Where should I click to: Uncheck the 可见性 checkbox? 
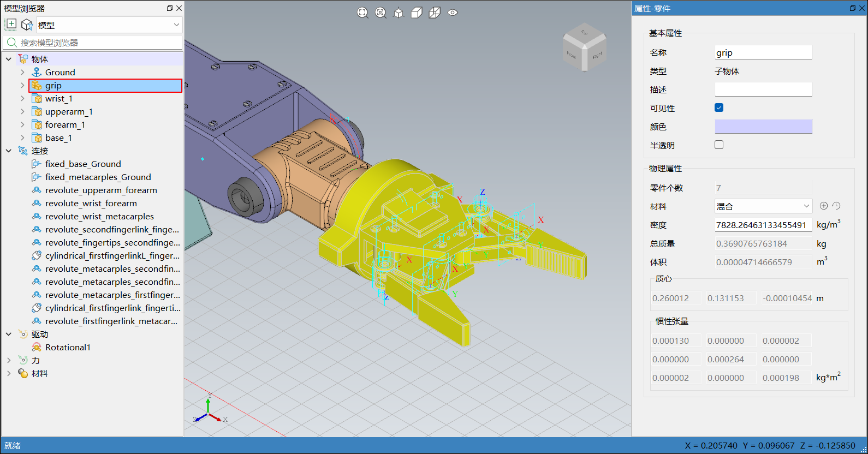719,107
